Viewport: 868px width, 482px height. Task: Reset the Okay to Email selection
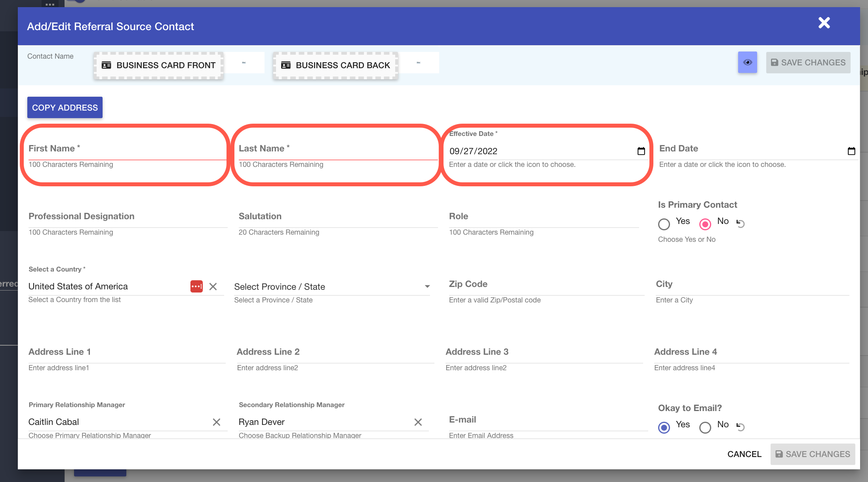[x=740, y=427]
